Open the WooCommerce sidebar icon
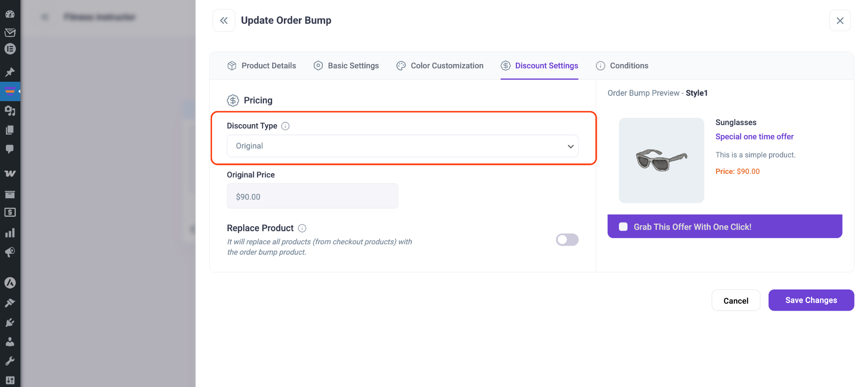Viewport: 868px width, 387px height. 10,174
